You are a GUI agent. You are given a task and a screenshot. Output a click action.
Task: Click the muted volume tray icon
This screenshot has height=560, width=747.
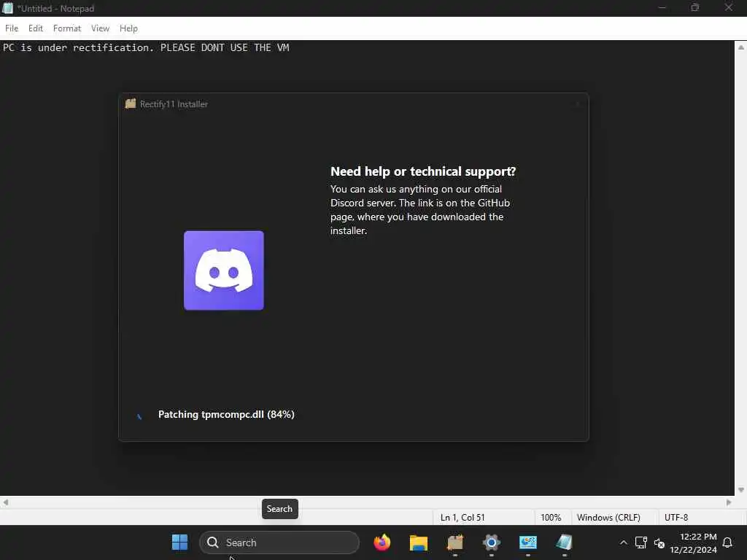[659, 542]
